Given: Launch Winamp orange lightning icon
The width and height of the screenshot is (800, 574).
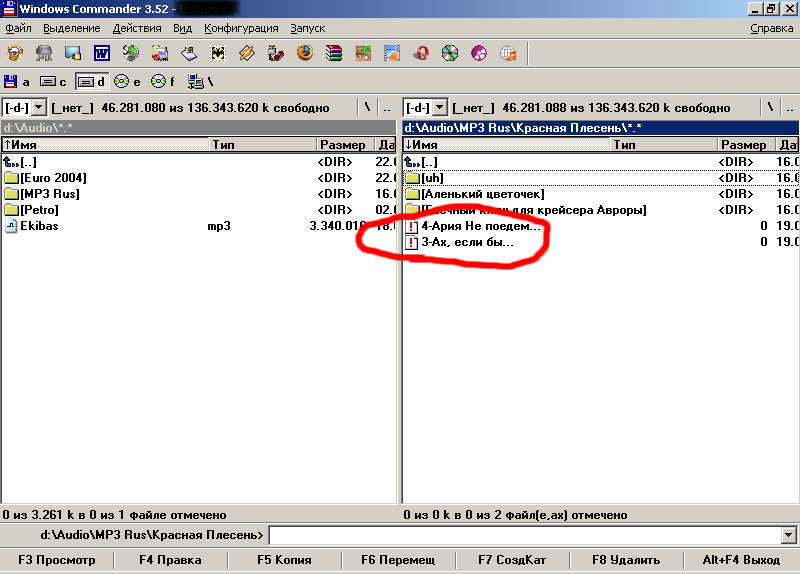Looking at the screenshot, I should pos(247,53).
